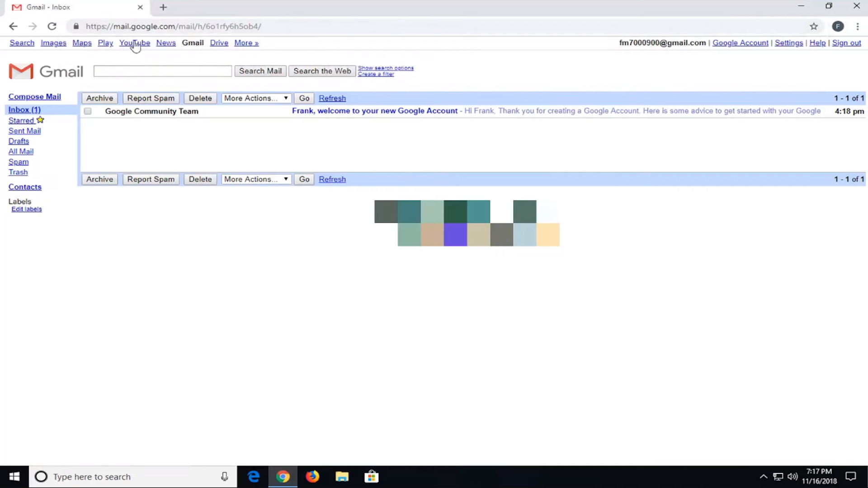Viewport: 868px width, 488px height.
Task: Open Chrome's three-dot menu
Action: tap(858, 26)
